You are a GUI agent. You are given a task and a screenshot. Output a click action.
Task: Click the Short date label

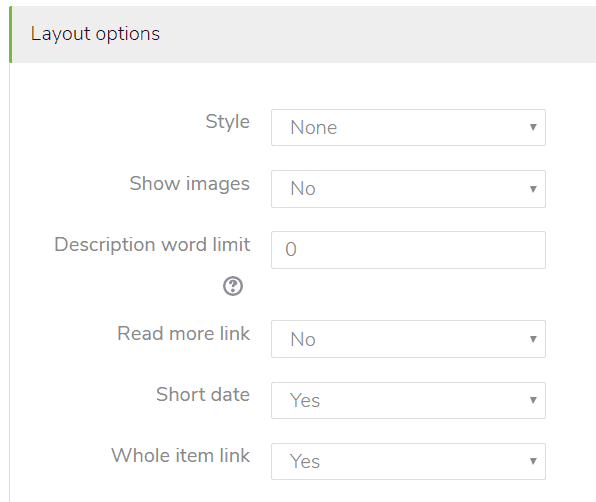pyautogui.click(x=203, y=394)
